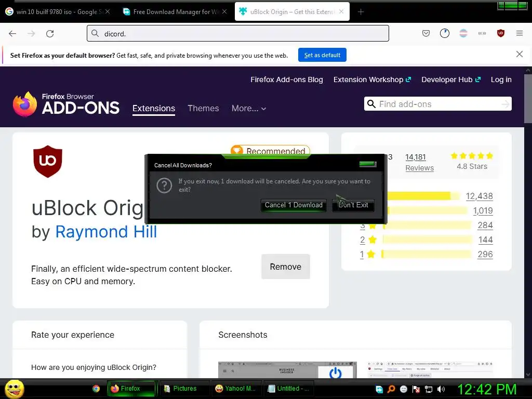Select the uBlock Origin tab

(292, 11)
